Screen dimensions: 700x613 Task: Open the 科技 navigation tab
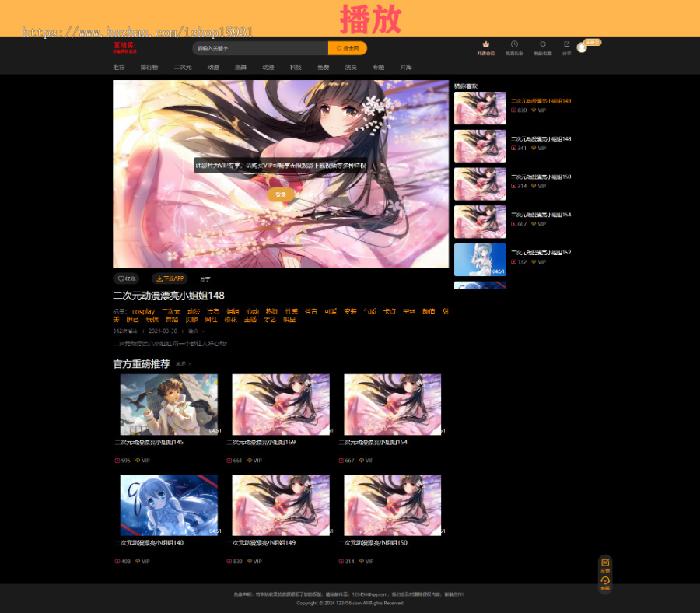click(296, 68)
